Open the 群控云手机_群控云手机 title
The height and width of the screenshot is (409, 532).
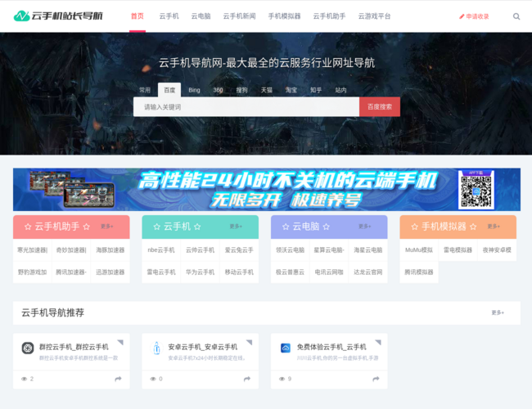(x=74, y=347)
